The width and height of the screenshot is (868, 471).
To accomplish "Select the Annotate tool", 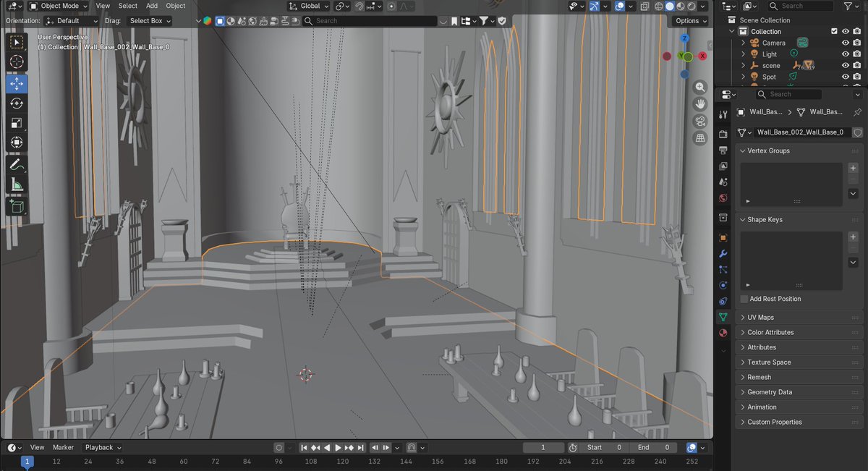I will [x=16, y=164].
